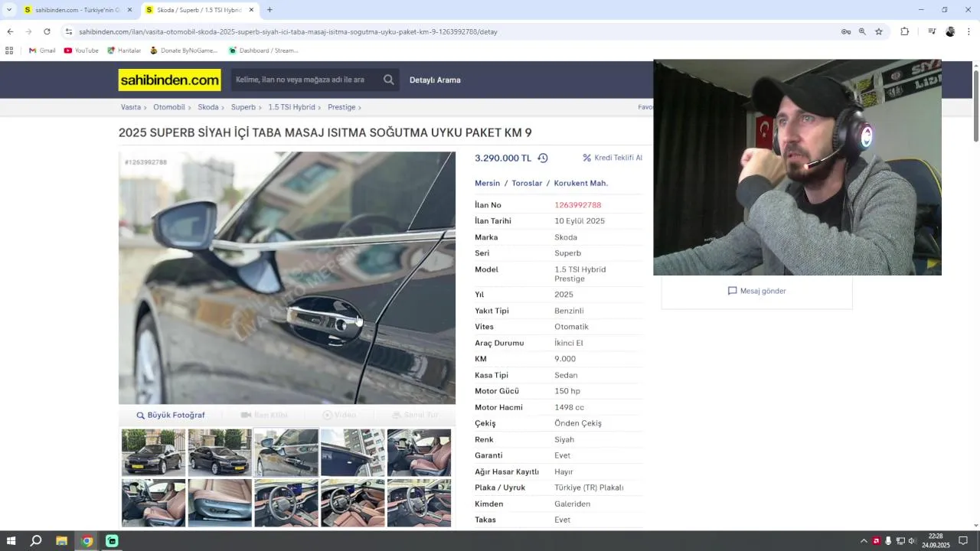Open the password manager key icon
The image size is (980, 551).
pos(846,31)
